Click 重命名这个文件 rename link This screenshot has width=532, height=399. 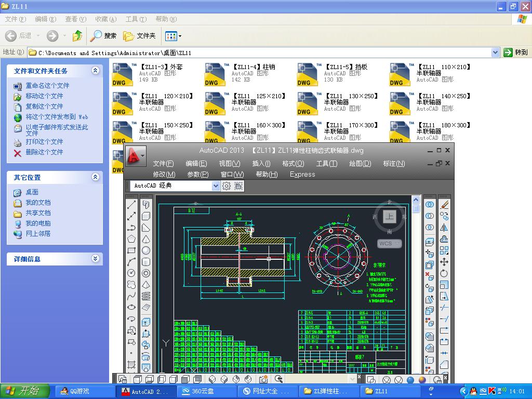point(47,86)
